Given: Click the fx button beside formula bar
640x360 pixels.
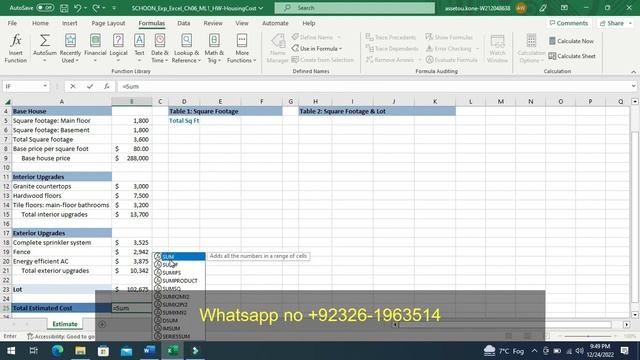Looking at the screenshot, I should coord(107,86).
